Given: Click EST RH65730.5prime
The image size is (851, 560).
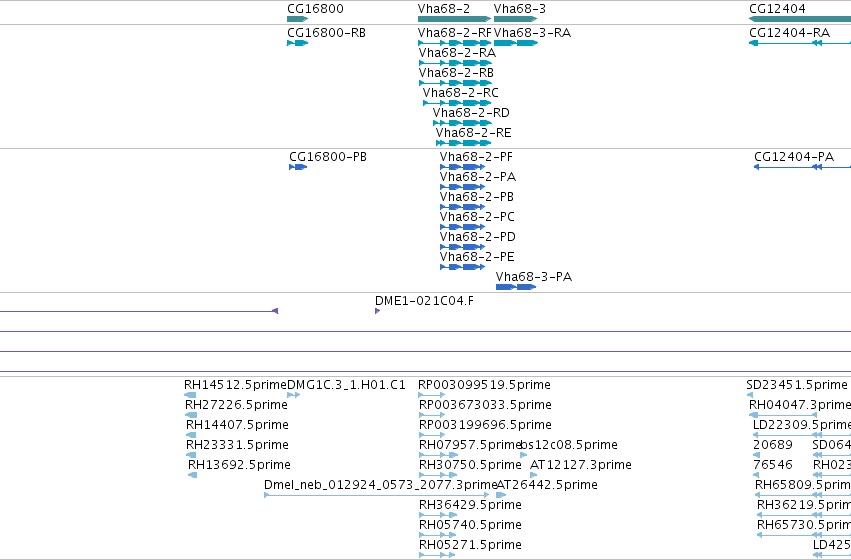Looking at the screenshot, I should point(804,525).
